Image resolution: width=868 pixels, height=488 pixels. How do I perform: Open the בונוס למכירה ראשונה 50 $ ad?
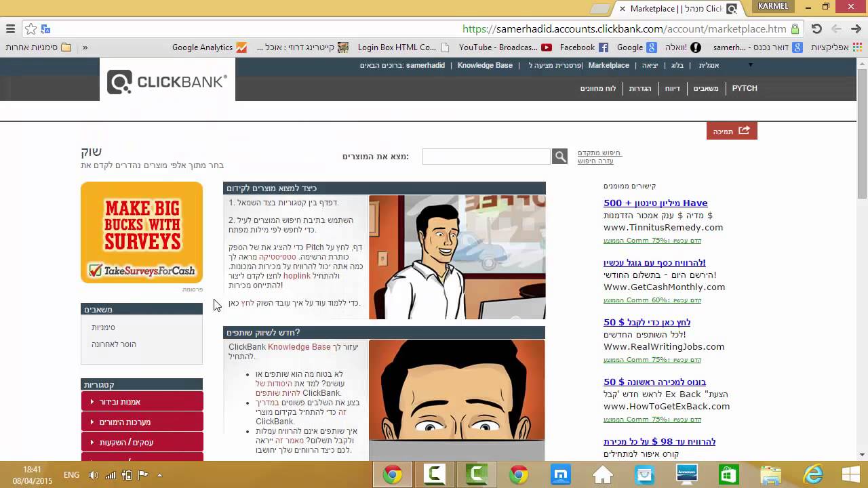(x=654, y=382)
